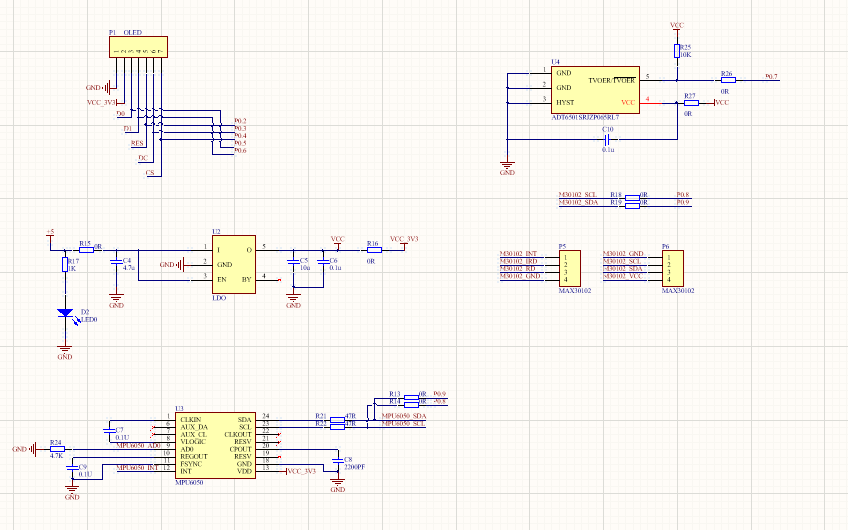Click the LED0 label beside D2
Screen dimensions: 848x530
click(89, 320)
